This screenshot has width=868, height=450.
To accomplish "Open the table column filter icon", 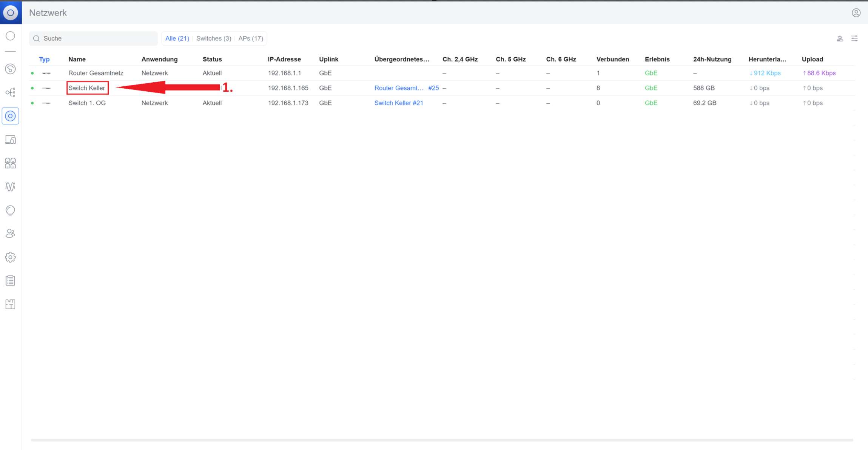I will coord(854,38).
